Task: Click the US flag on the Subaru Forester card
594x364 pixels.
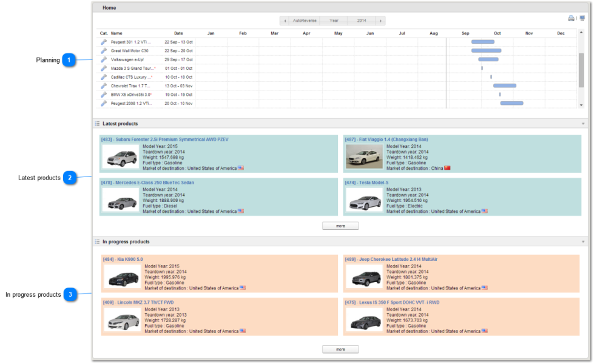Action: click(x=241, y=168)
